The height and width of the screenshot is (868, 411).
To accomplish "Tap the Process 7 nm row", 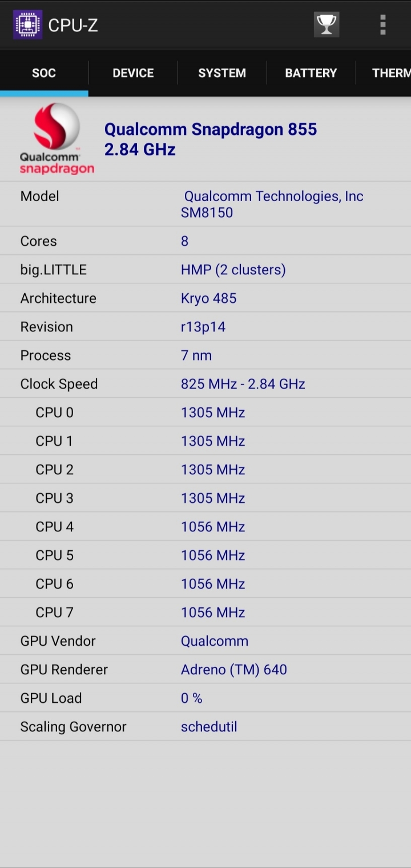I will [x=205, y=355].
